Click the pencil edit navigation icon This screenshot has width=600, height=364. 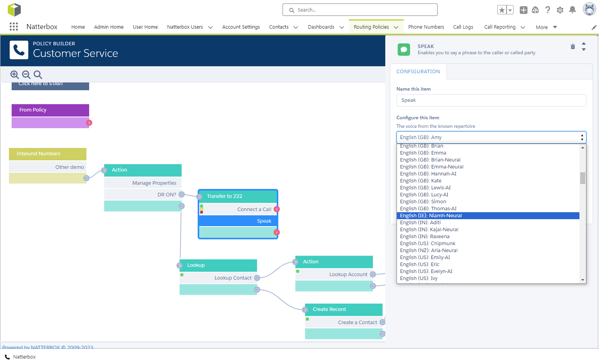(594, 27)
